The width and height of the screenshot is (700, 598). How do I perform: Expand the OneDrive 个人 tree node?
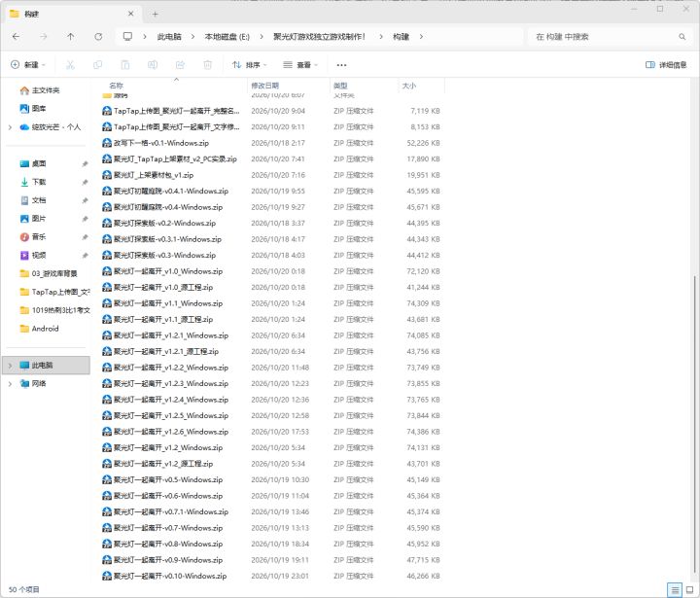click(x=10, y=127)
